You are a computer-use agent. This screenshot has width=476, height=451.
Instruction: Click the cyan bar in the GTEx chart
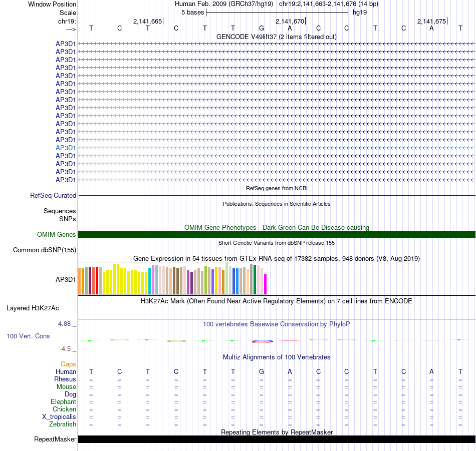coord(150,281)
